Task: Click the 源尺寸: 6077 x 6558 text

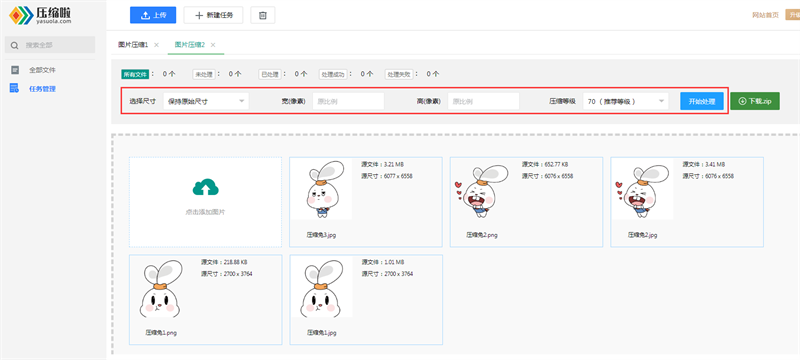Action: (387, 176)
